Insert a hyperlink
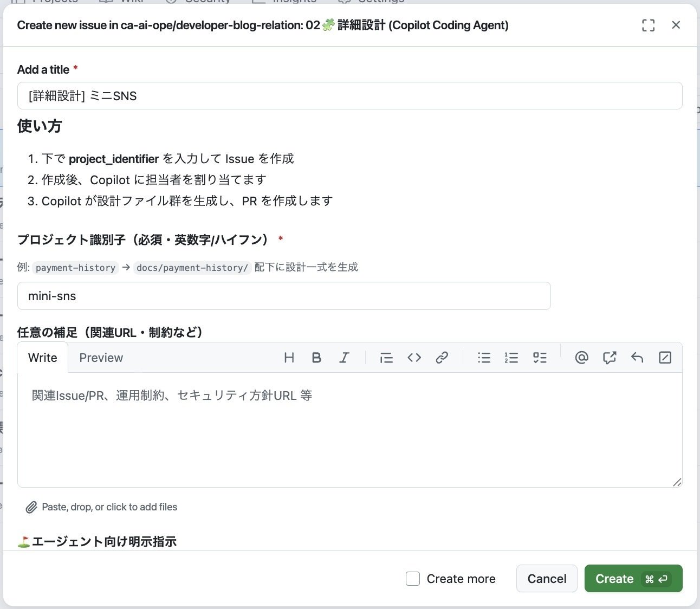Screen dimensions: 700x609 (x=442, y=358)
